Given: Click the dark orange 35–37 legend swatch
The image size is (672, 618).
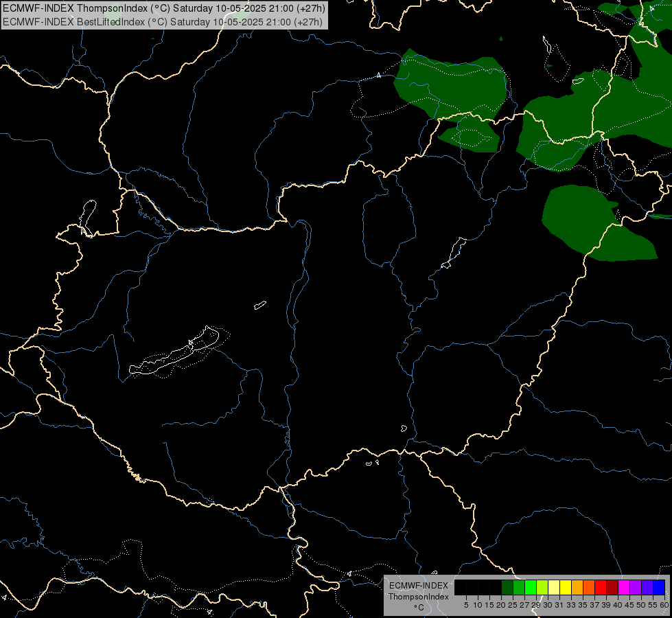Looking at the screenshot, I should pyautogui.click(x=589, y=587).
